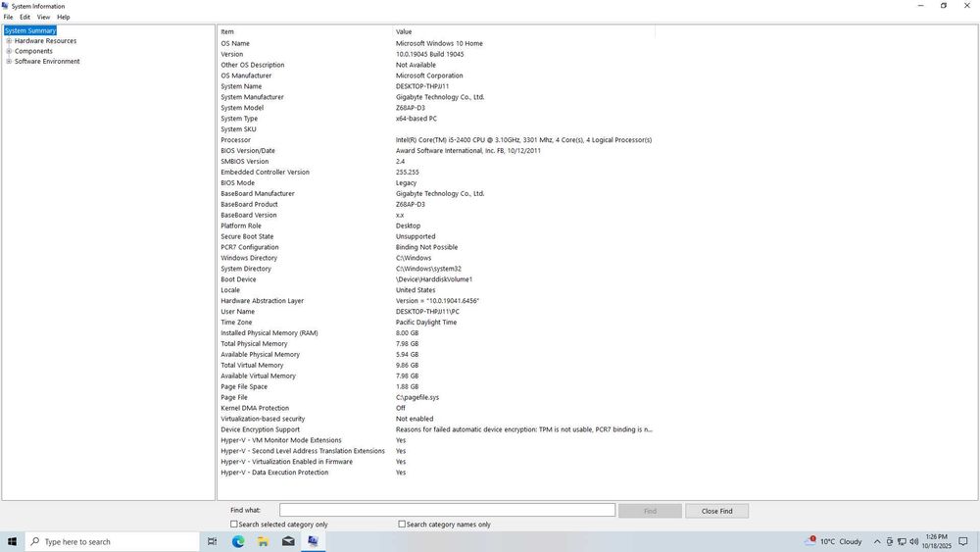Click System Information taskbar icon
Viewport: 980px width, 552px height.
click(x=314, y=541)
